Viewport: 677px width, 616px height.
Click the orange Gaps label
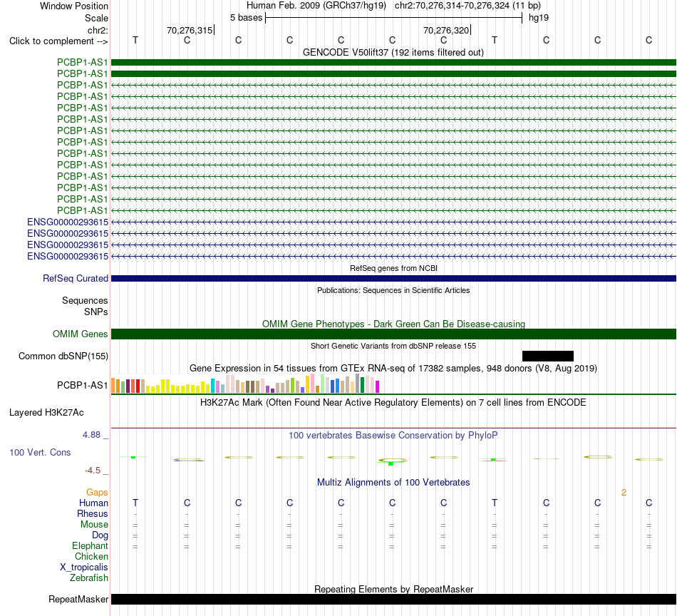coord(97,493)
